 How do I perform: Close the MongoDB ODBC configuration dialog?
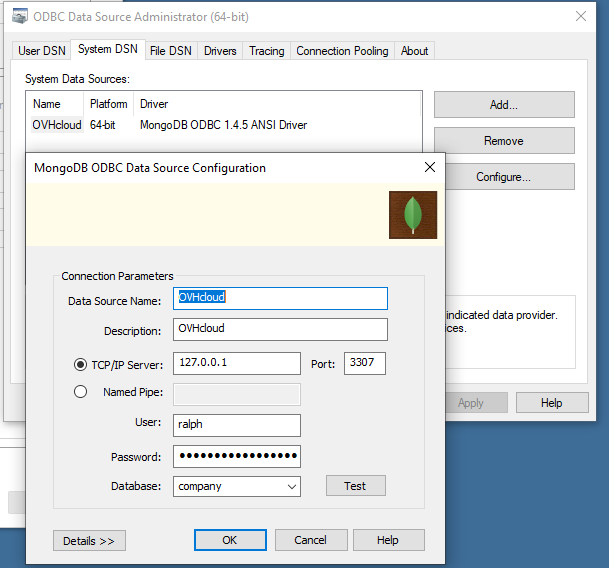[x=430, y=168]
